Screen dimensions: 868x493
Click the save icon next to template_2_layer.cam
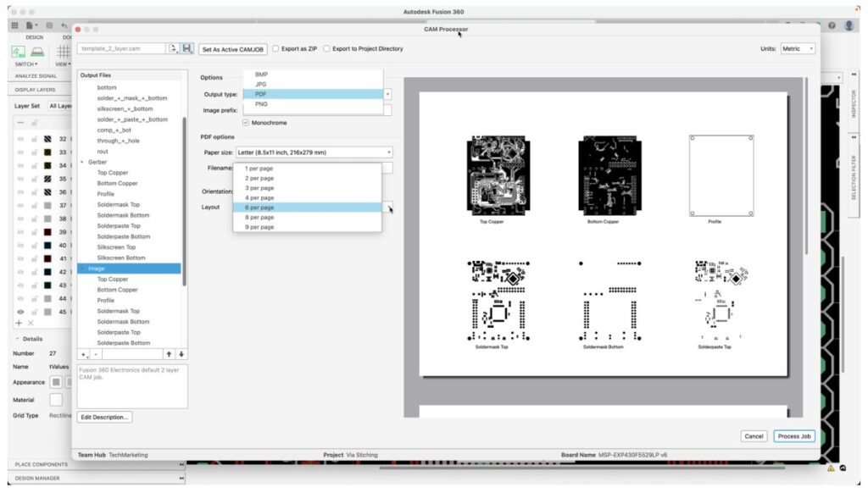[x=187, y=49]
